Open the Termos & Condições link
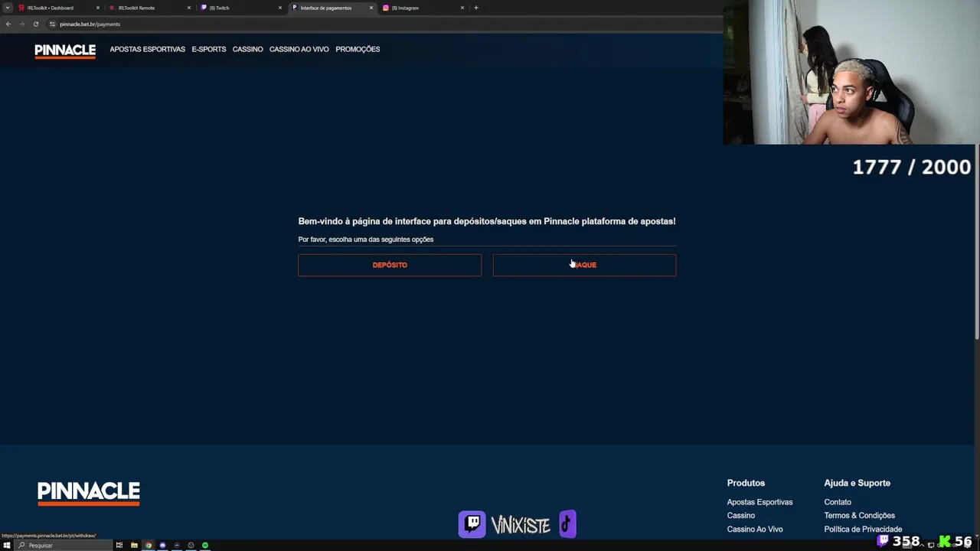 tap(859, 516)
